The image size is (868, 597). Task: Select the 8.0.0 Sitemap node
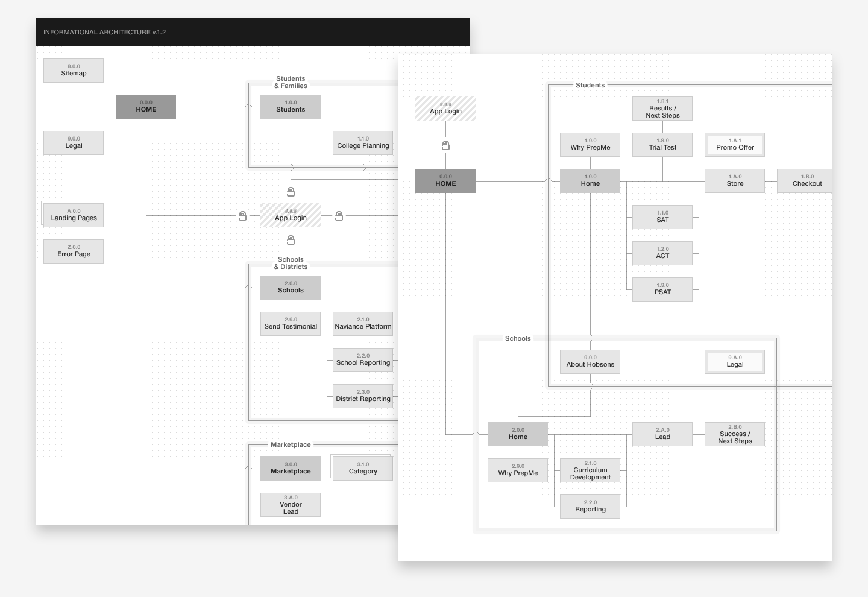tap(73, 71)
